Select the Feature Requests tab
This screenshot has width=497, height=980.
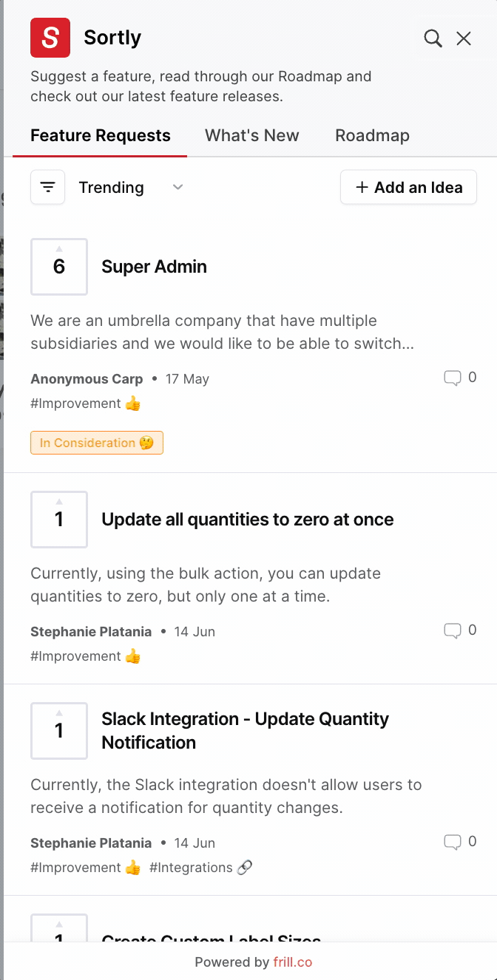point(101,136)
